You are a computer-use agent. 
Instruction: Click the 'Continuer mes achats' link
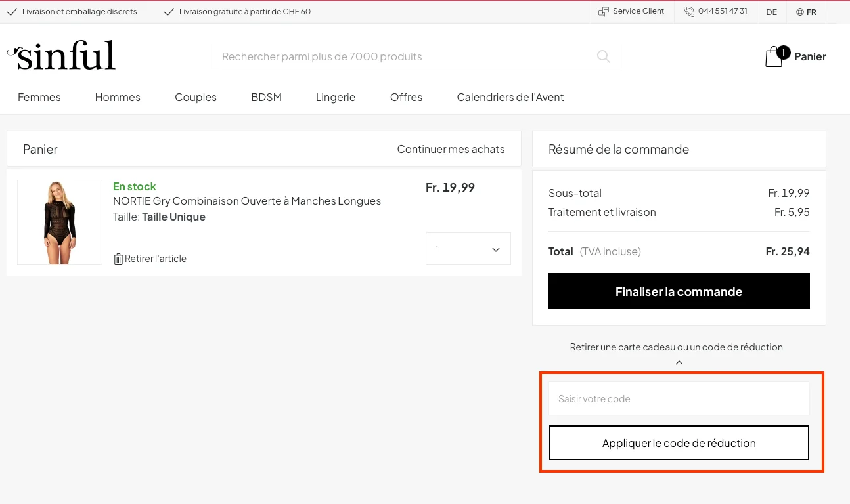pos(451,149)
